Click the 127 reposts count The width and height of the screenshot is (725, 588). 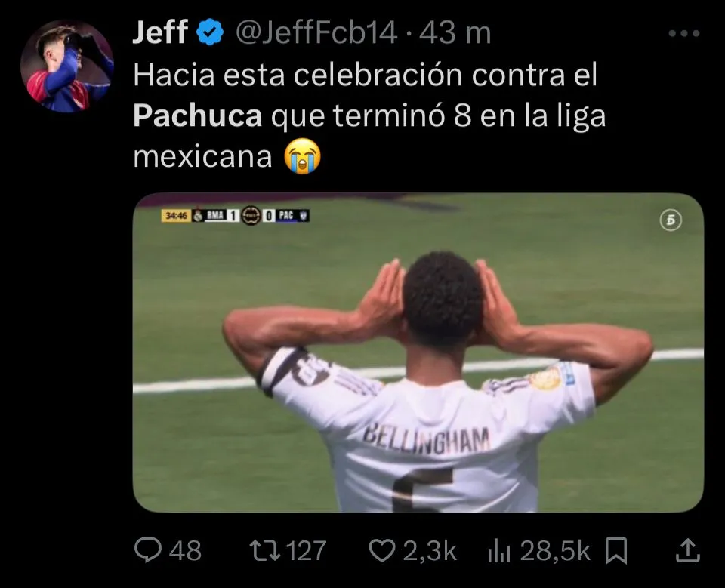click(307, 551)
